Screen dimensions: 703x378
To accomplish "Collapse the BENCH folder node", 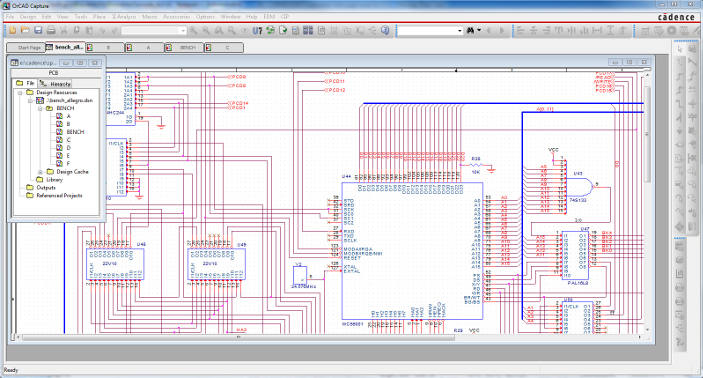I will point(40,109).
